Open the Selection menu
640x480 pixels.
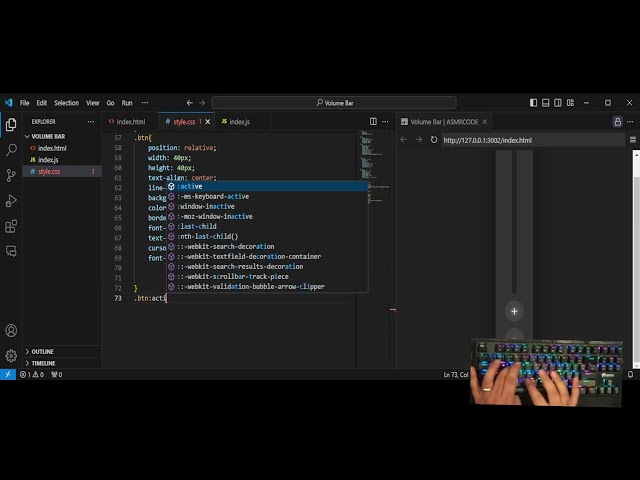pyautogui.click(x=67, y=103)
